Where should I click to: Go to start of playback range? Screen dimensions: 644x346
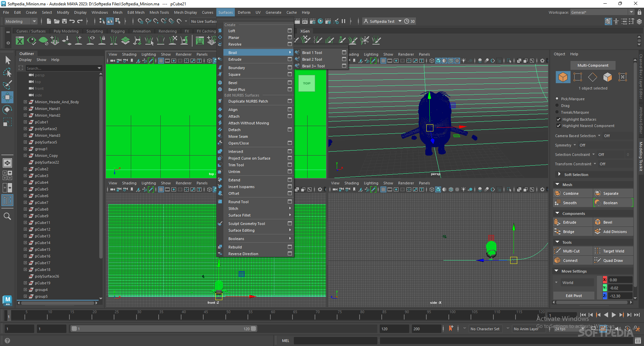click(x=583, y=315)
